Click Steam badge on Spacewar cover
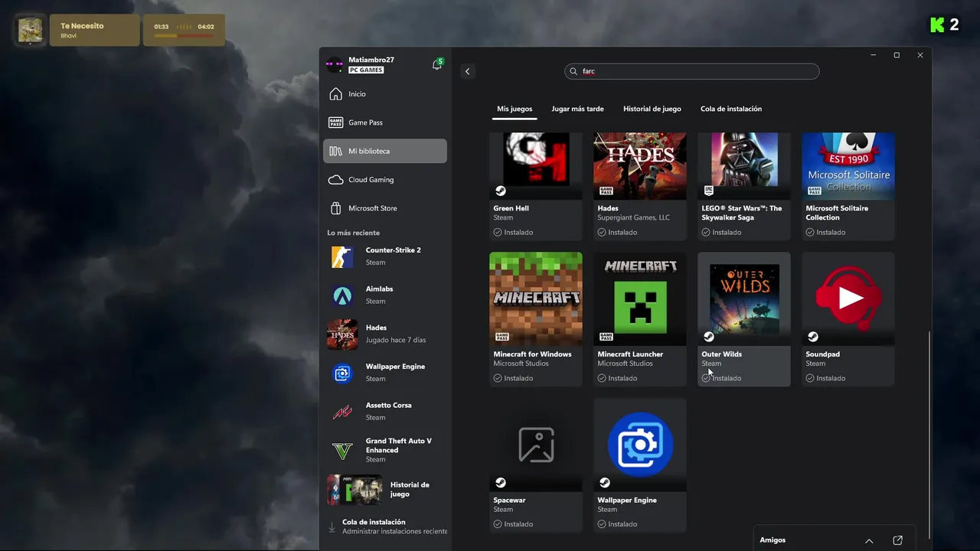980x551 pixels. point(500,483)
